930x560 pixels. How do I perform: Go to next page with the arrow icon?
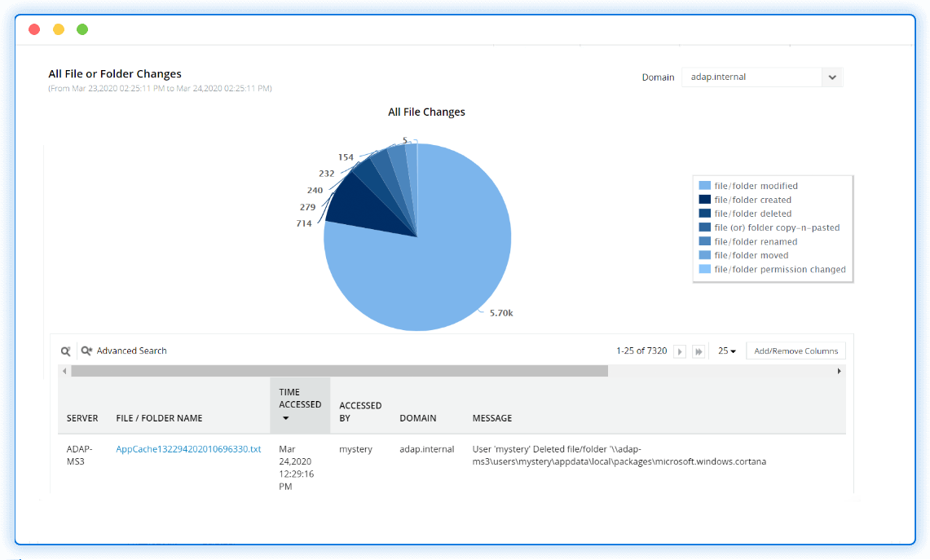tap(680, 351)
